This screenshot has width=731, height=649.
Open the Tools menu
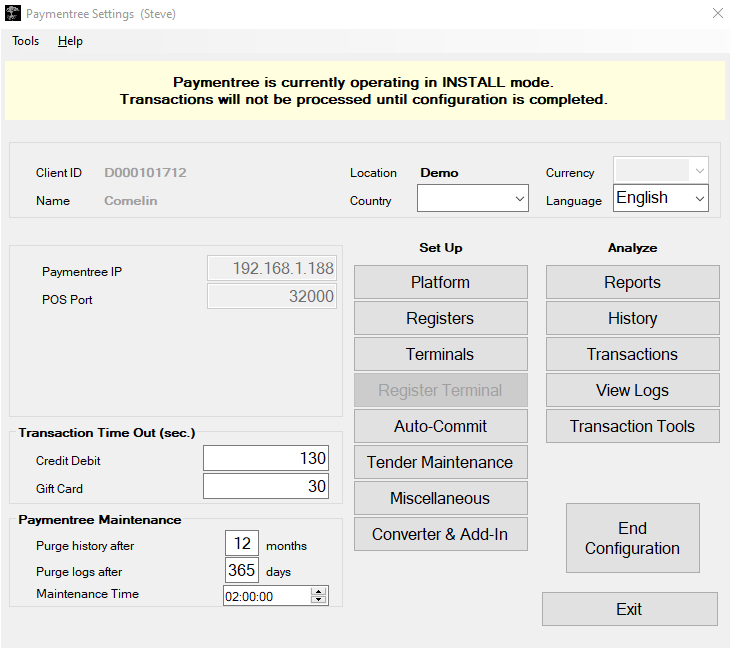point(26,41)
